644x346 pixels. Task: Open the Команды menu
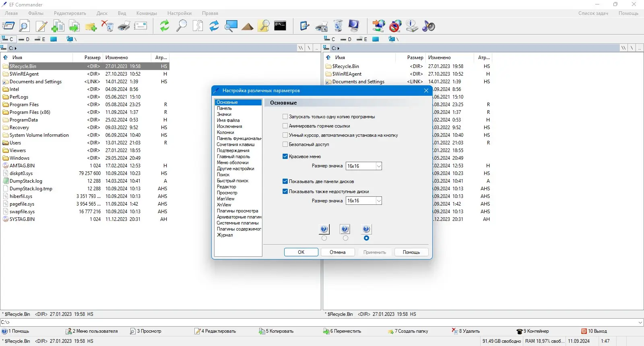[147, 13]
